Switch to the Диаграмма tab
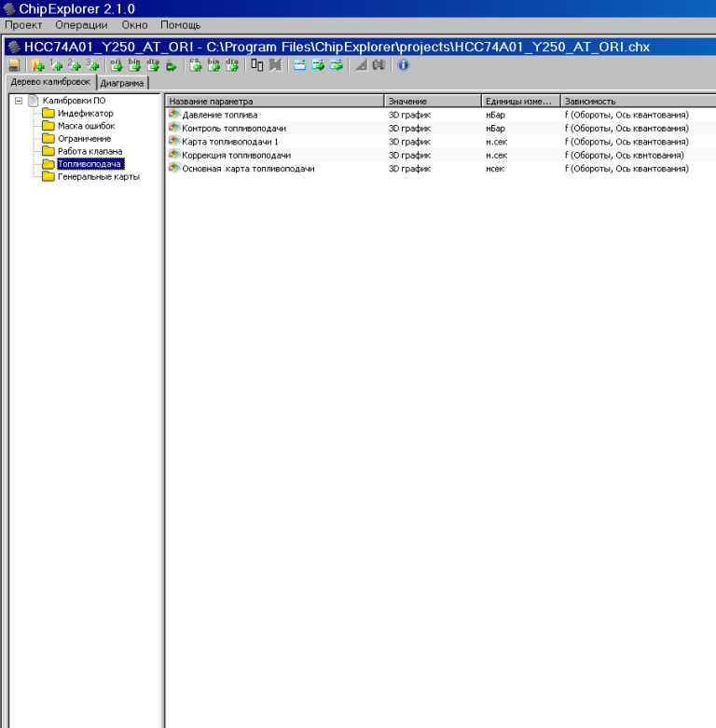This screenshot has width=716, height=728. (122, 83)
